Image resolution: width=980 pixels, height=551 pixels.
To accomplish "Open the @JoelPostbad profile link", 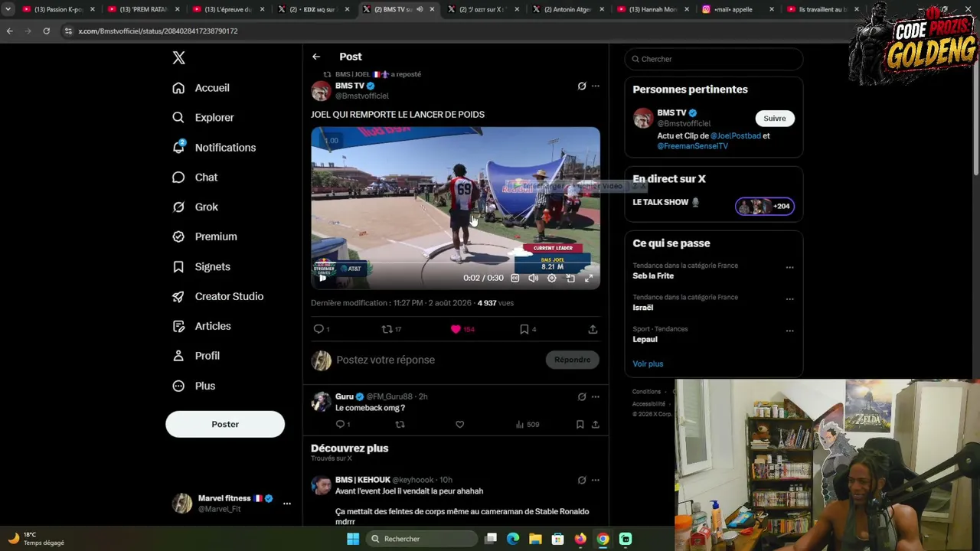I will tap(736, 136).
